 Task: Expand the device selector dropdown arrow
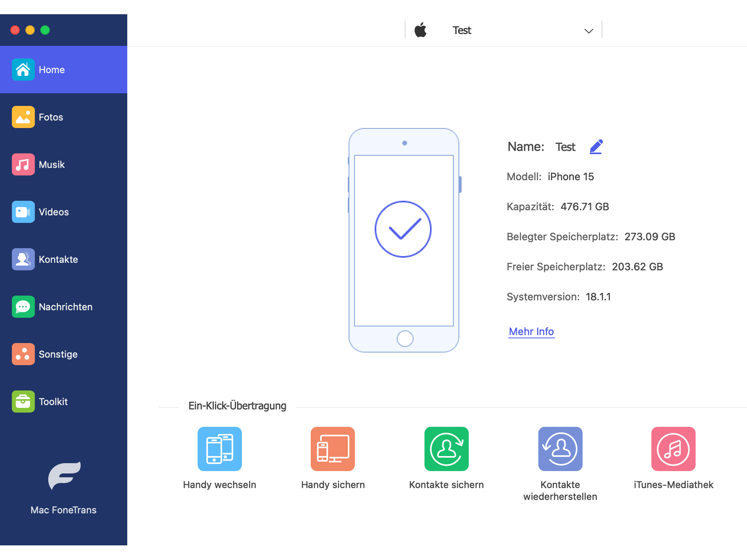(589, 31)
